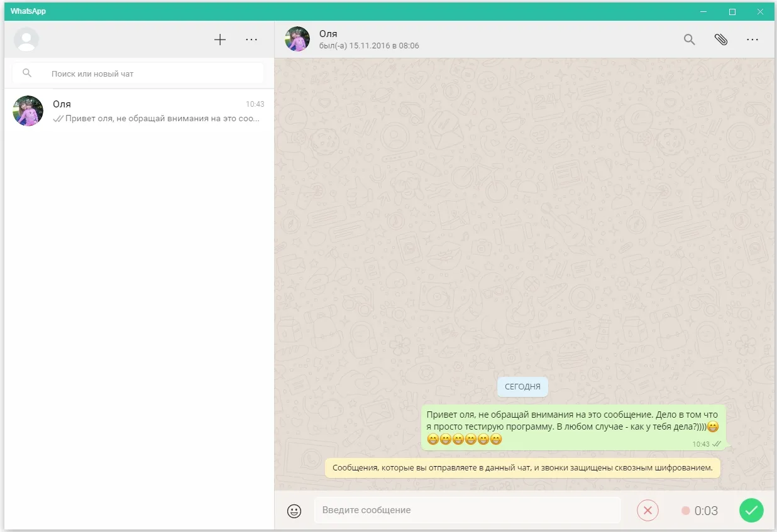Search within the Оля conversation
Viewport: 777px width, 532px height.
690,40
